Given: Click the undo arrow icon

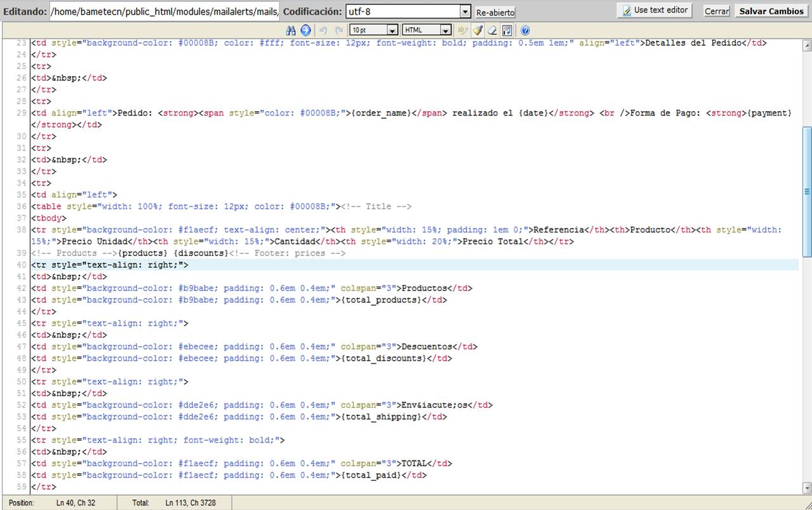Looking at the screenshot, I should [x=323, y=30].
